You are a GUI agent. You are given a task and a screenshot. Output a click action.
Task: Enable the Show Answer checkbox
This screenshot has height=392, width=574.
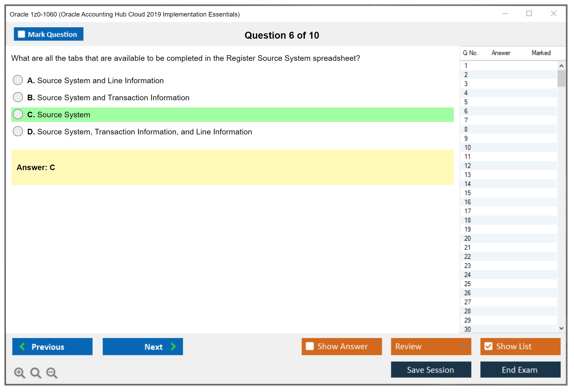[310, 346]
